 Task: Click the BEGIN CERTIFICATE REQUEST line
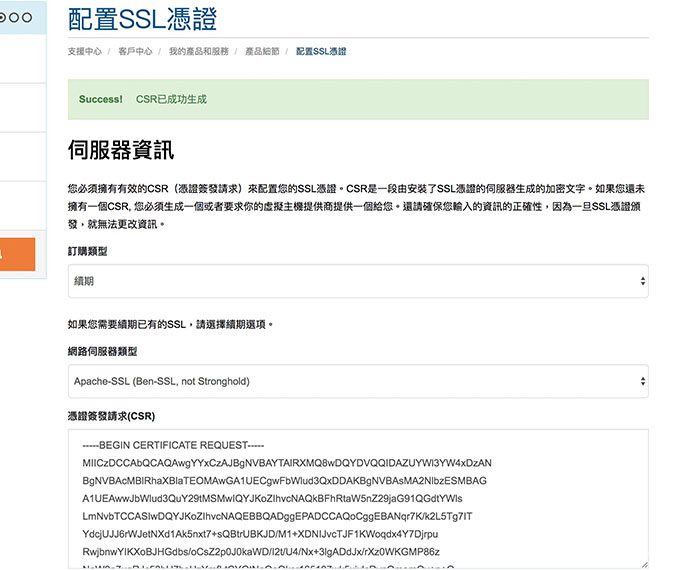coord(173,445)
